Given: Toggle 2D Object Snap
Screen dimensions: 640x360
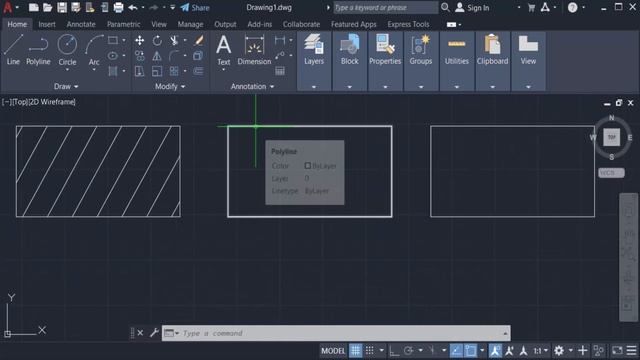Looking at the screenshot, I should (471, 351).
